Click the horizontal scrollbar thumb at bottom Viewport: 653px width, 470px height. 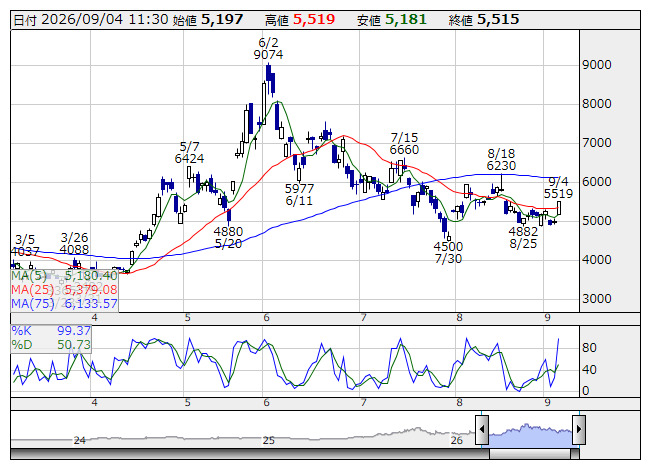point(530,454)
